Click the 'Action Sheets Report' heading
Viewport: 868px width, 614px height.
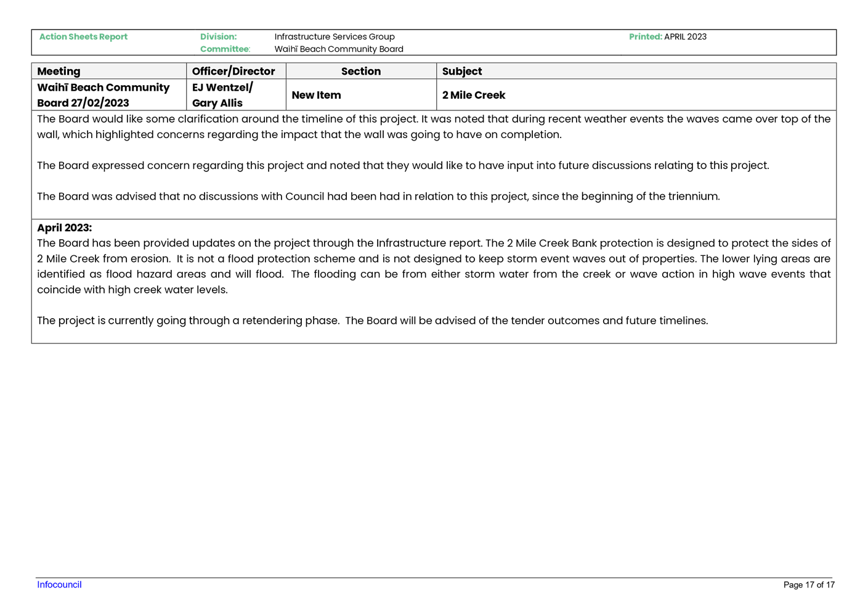(83, 37)
